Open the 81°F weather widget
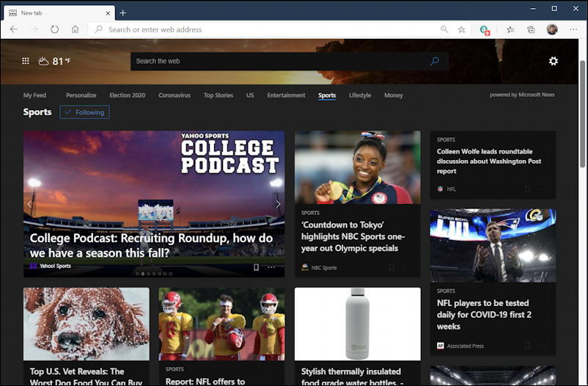Image resolution: width=588 pixels, height=386 pixels. coord(54,61)
